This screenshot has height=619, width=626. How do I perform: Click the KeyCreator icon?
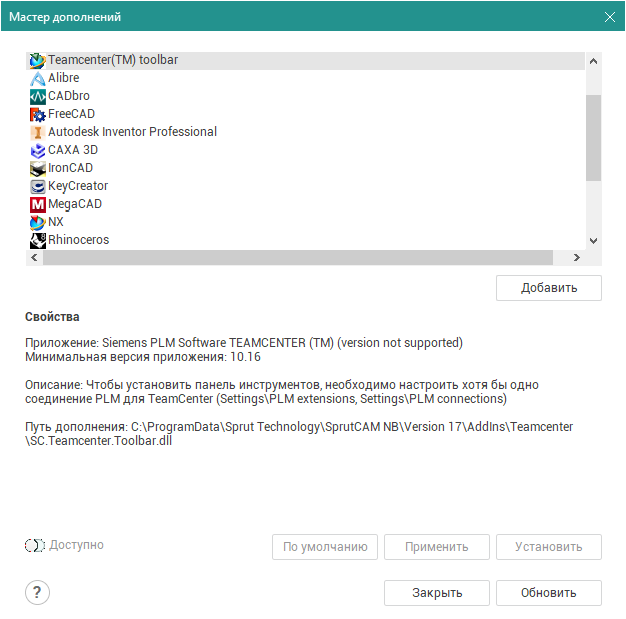[x=38, y=186]
